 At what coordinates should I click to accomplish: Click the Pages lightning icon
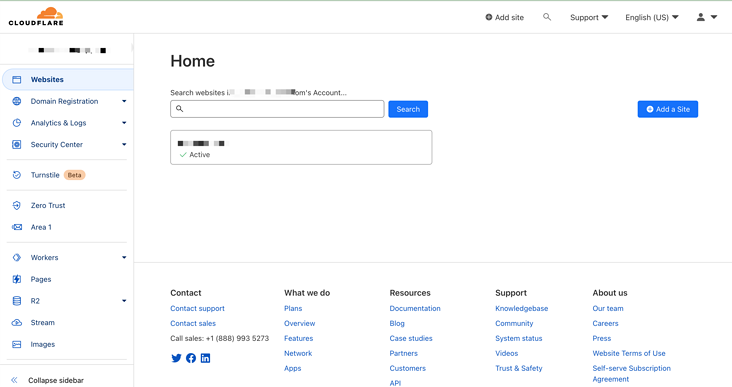[x=17, y=279]
